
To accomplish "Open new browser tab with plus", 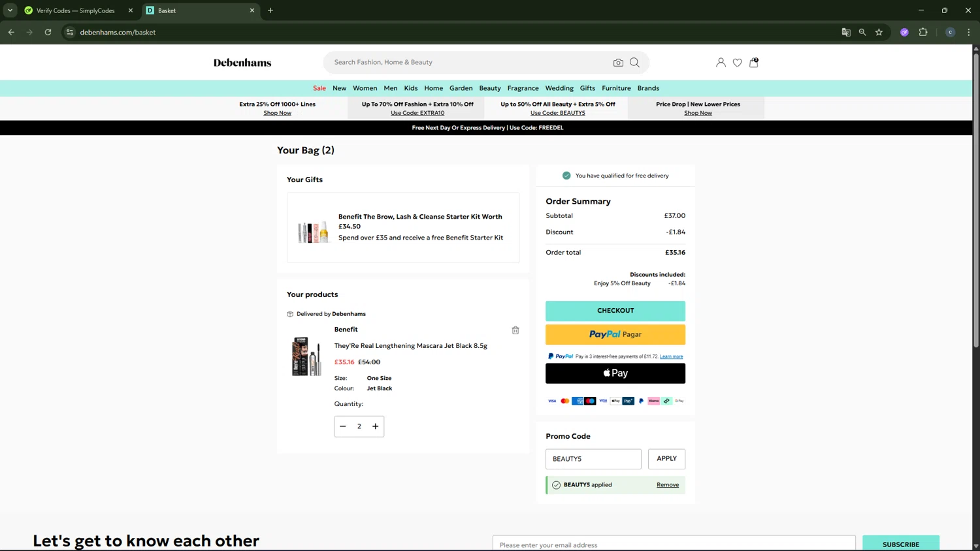I will [270, 10].
